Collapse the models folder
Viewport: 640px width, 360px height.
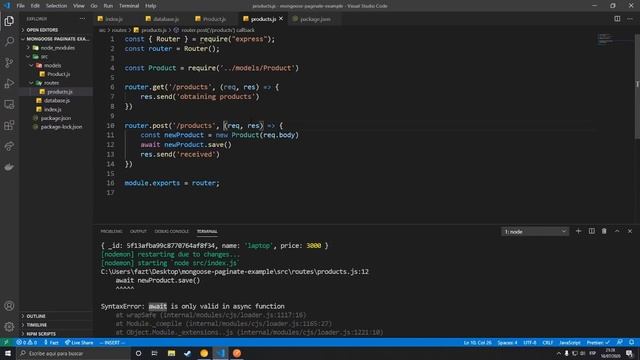tap(52, 65)
